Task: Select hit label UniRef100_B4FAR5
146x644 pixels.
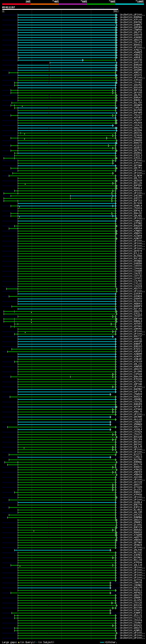Action: pyautogui.click(x=131, y=113)
